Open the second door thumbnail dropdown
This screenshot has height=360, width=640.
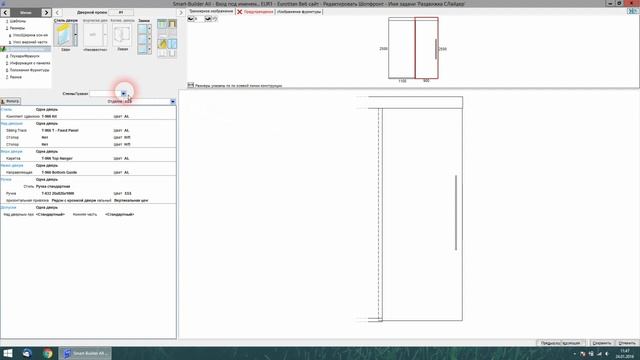point(105,35)
